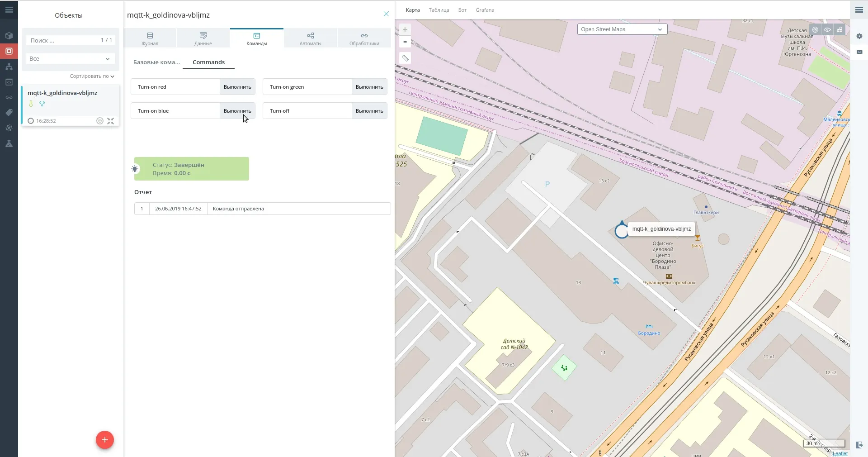Zoom in on the map

(405, 29)
